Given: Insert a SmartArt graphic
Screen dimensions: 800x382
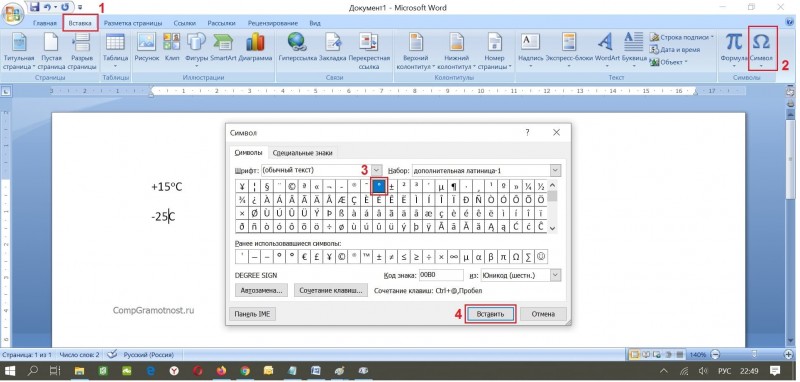Looking at the screenshot, I should click(x=223, y=47).
